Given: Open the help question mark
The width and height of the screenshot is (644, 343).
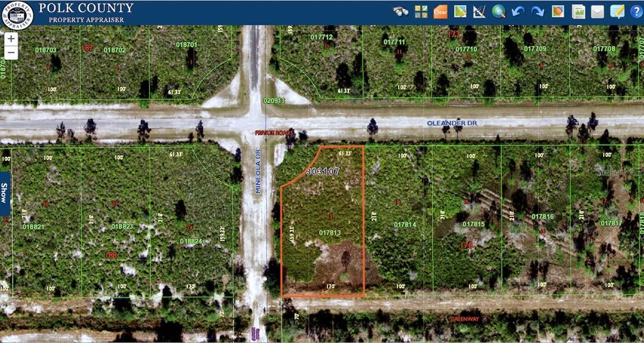Looking at the screenshot, I should (x=636, y=11).
